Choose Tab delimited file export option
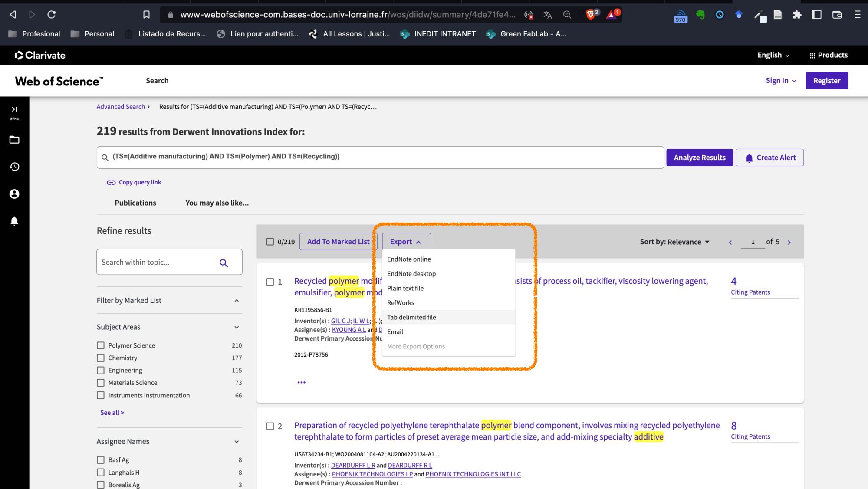The image size is (868, 489). coord(411,317)
